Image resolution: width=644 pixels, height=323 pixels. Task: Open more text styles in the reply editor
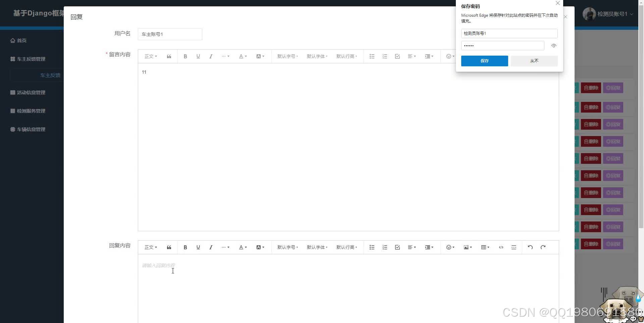coord(225,247)
